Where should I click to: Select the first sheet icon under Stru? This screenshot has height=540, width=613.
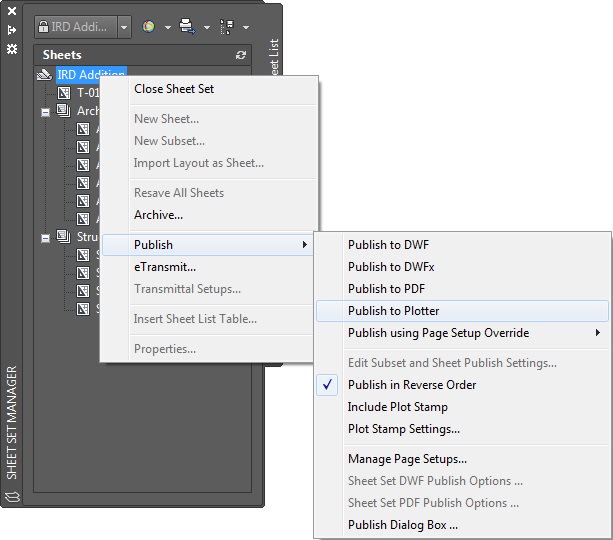(83, 255)
